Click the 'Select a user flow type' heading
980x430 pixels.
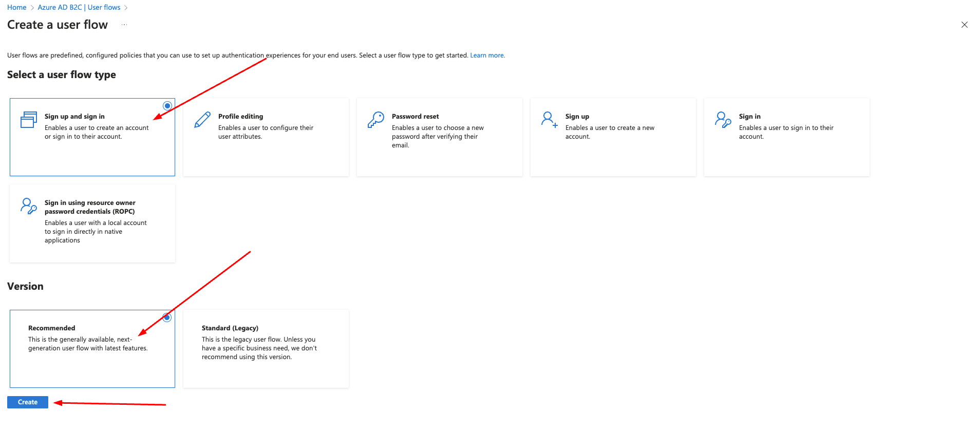point(62,75)
